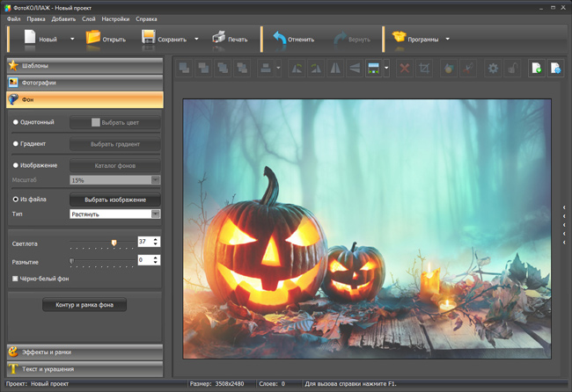Click the background picture icon in toolbar
572x392 pixels.
[x=374, y=68]
